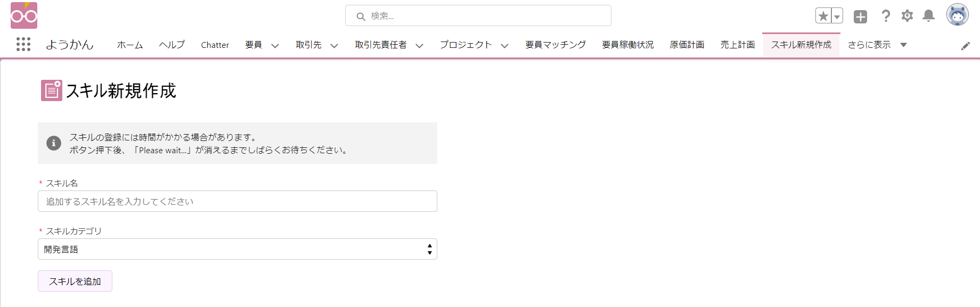Click the スキルを追加 button
Screen dimensions: 980x307
[x=75, y=281]
